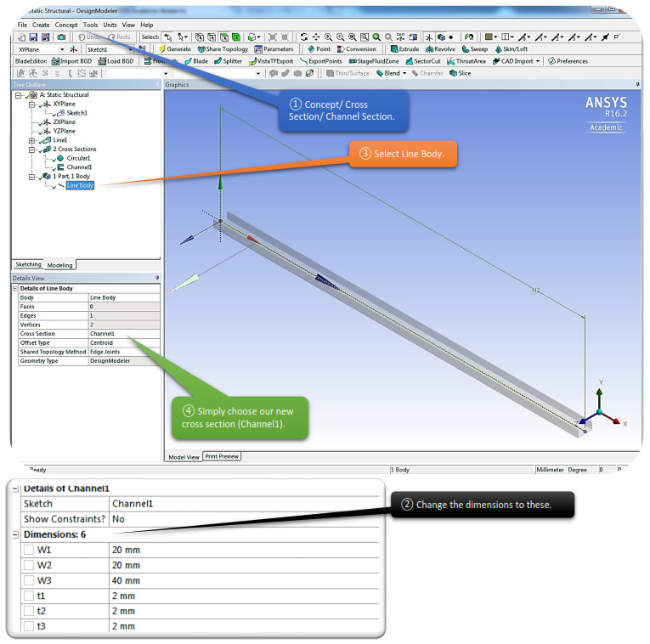The height and width of the screenshot is (644, 650).
Task: Switch to Print Preview tab
Action: [222, 456]
